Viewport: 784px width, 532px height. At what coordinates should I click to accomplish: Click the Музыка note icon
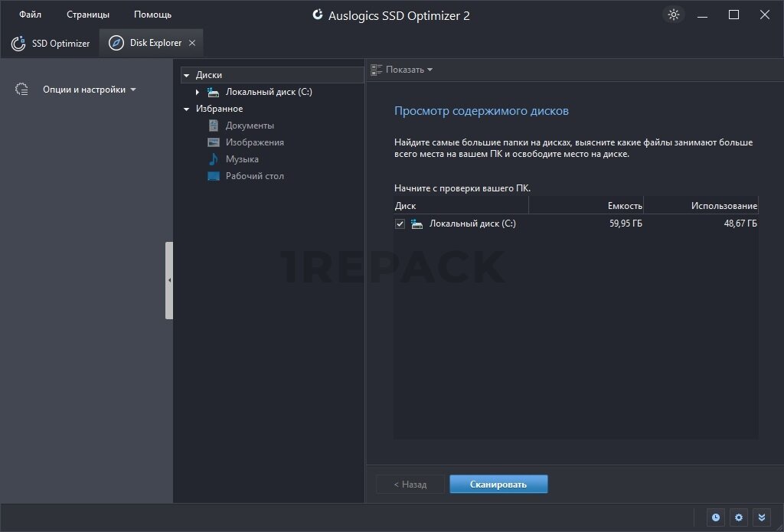point(214,159)
